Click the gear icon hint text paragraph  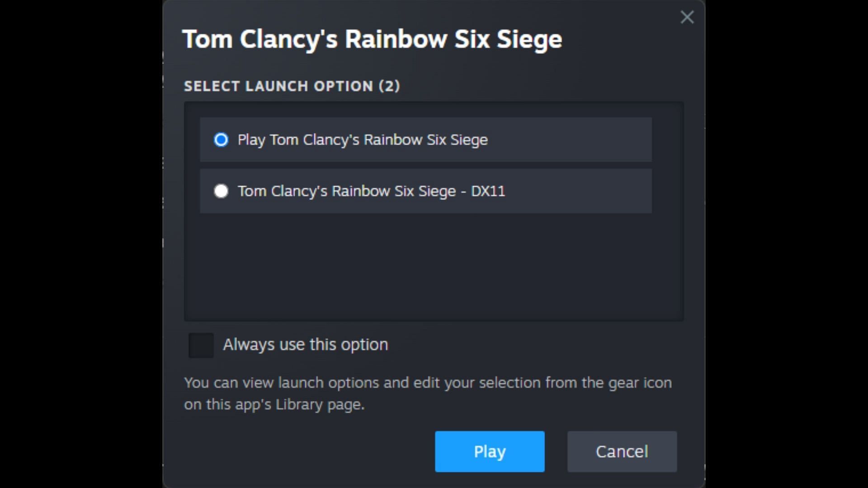[x=428, y=393]
